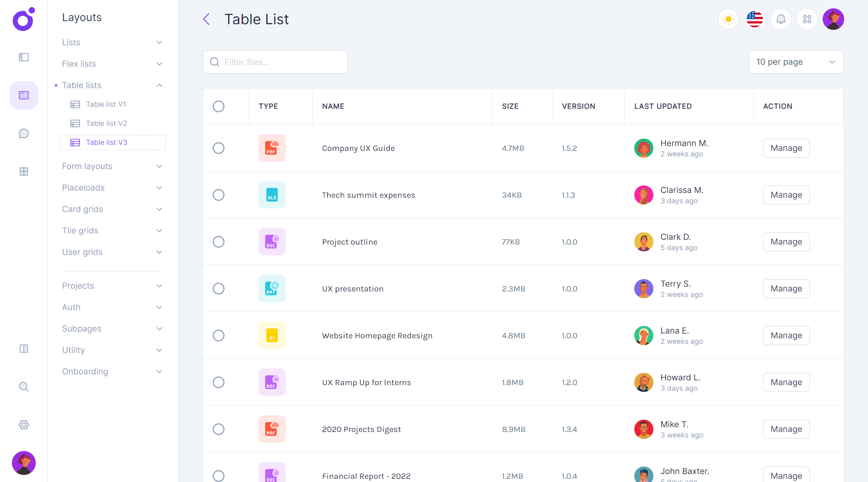Check the select-all circle in the table header
Image resolution: width=868 pixels, height=482 pixels.
click(219, 106)
